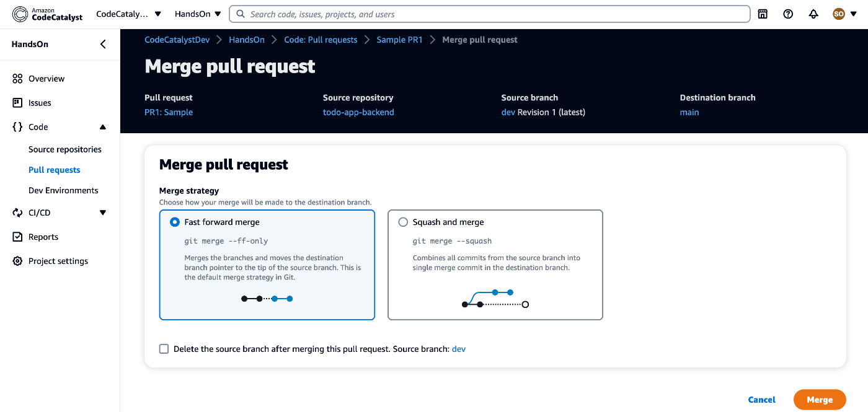Open Dev Environments in sidebar
Screen dimensions: 868x412
click(63, 190)
